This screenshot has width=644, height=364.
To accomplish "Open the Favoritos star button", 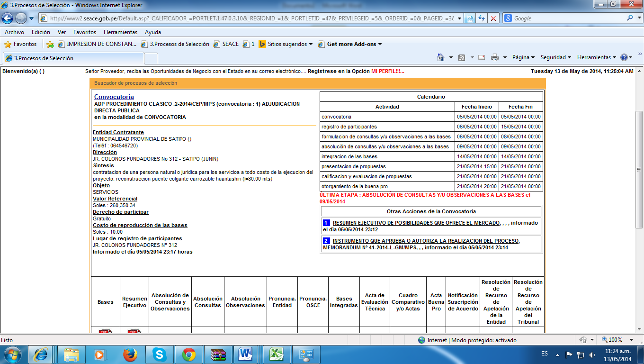I will pos(20,44).
